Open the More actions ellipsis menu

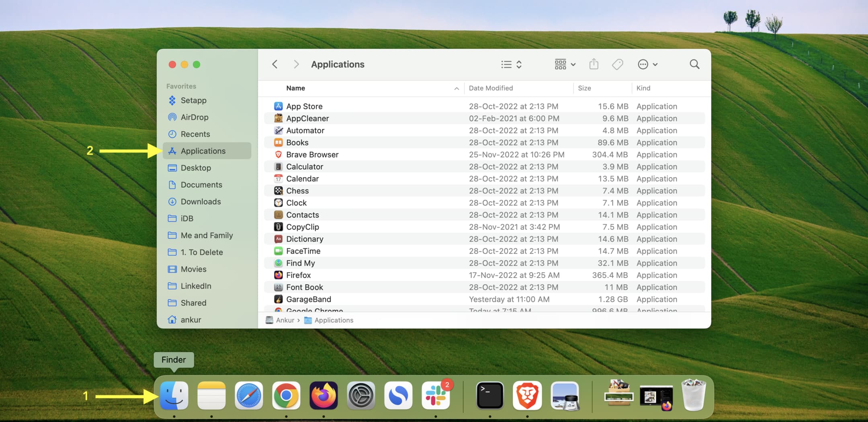point(647,64)
